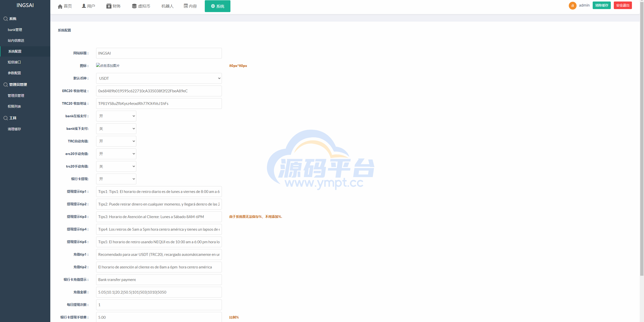This screenshot has width=644, height=322.
Task: Click the INGSAI logo title in sidebar
Action: pos(25,5)
